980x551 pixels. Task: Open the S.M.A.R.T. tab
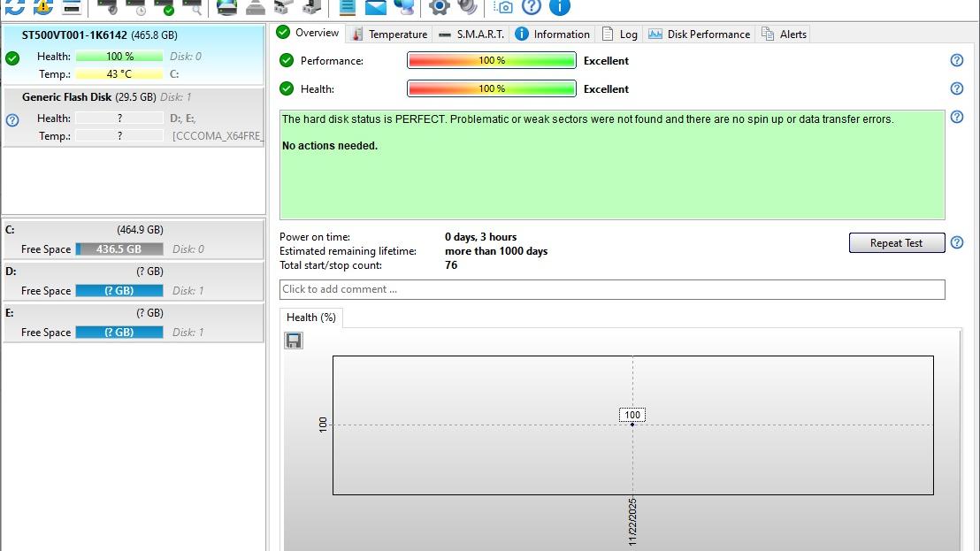pyautogui.click(x=471, y=34)
